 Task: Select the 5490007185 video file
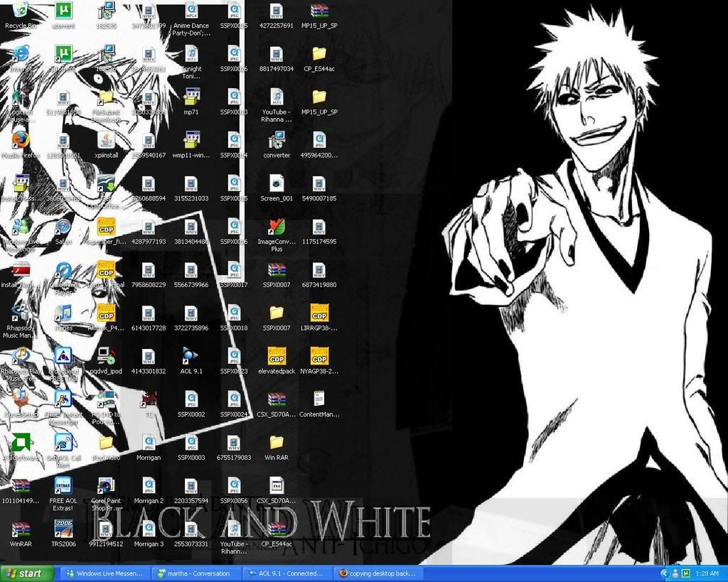(319, 188)
